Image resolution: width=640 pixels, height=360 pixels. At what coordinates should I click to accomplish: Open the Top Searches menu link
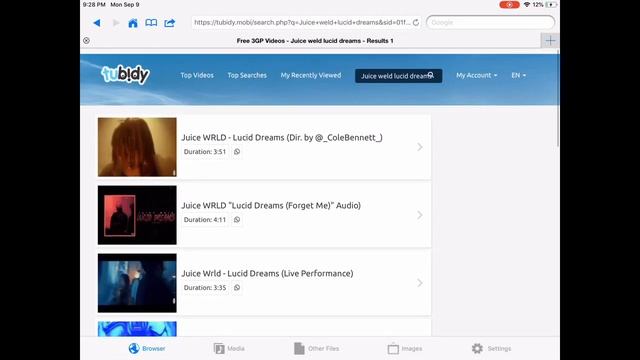click(247, 75)
